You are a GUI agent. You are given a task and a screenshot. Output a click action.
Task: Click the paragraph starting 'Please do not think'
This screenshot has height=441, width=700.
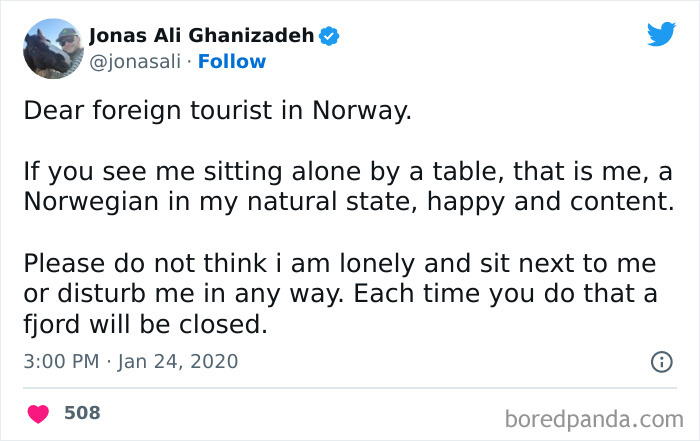point(340,294)
